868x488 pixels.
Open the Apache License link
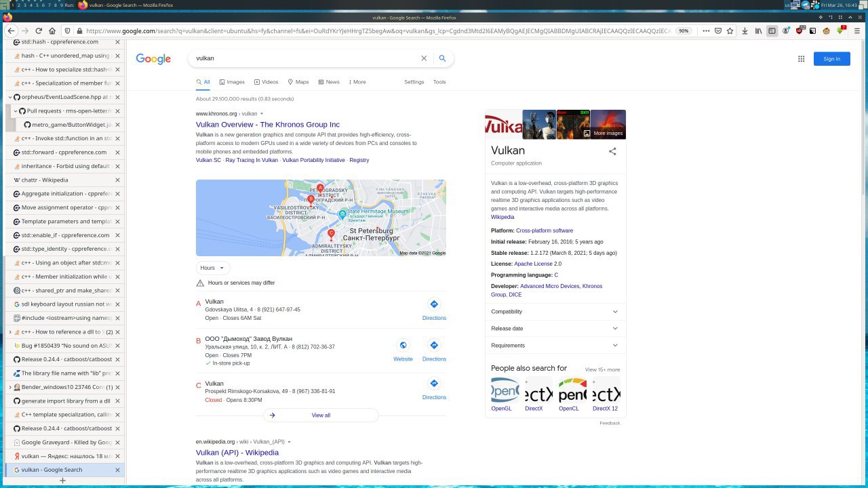point(533,264)
